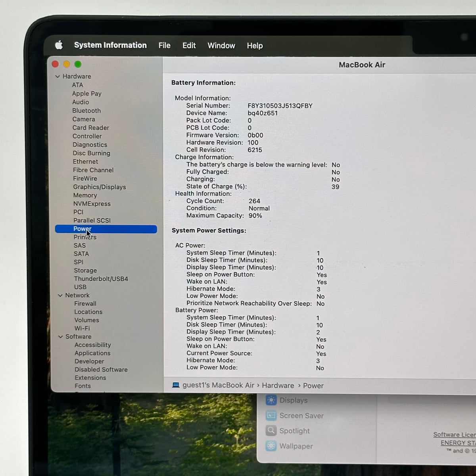Close the System Information window

pos(55,64)
